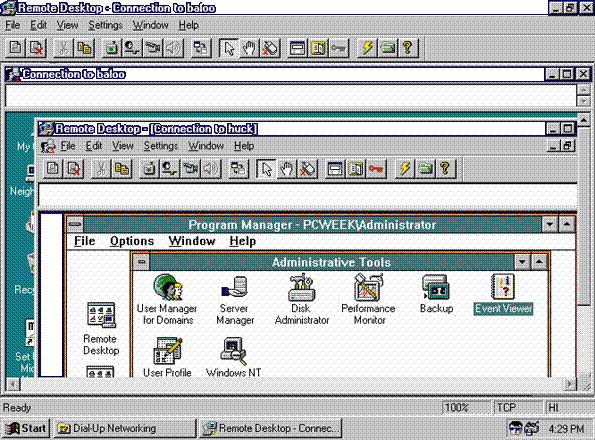The width and height of the screenshot is (595, 440).
Task: Open User Manager for Domains icon
Action: tap(167, 300)
